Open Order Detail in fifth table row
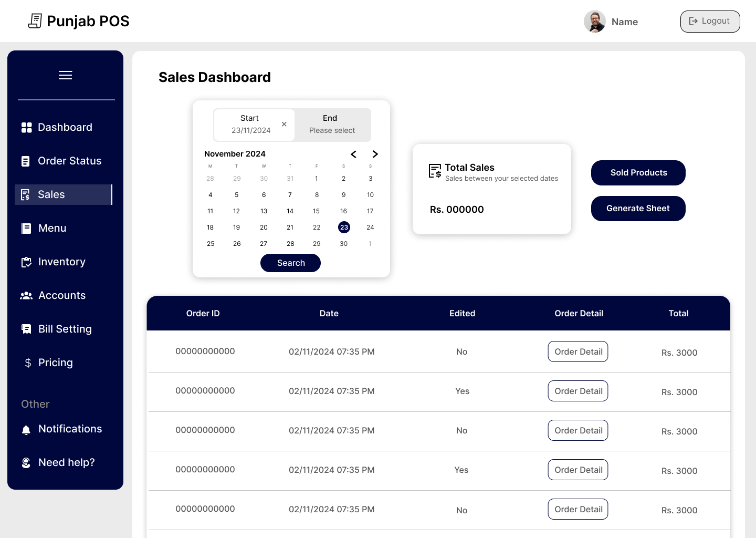Image resolution: width=756 pixels, height=538 pixels. [x=578, y=509]
